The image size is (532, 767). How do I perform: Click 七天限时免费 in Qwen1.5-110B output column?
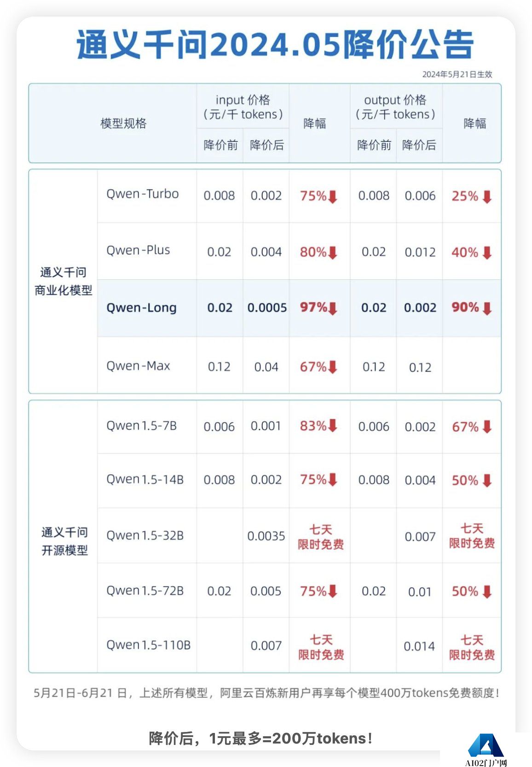472,647
